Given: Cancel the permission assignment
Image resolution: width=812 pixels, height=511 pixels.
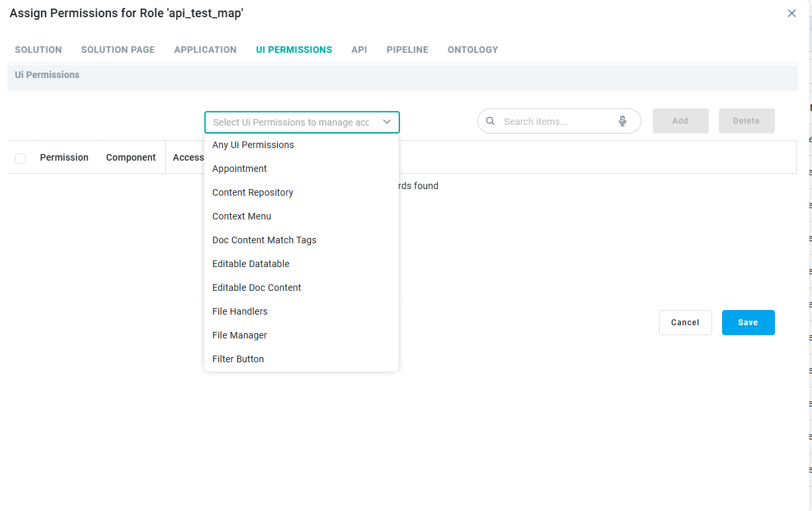Looking at the screenshot, I should coord(685,323).
